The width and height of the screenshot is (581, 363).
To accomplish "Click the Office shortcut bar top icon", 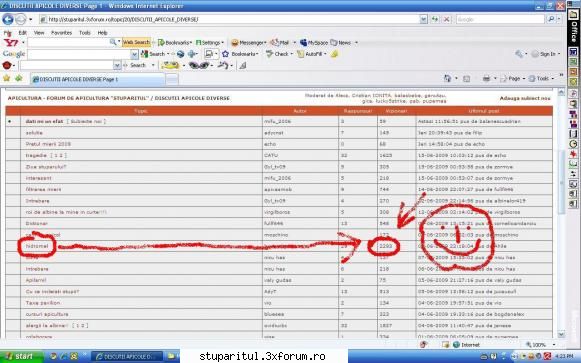I will click(573, 15).
